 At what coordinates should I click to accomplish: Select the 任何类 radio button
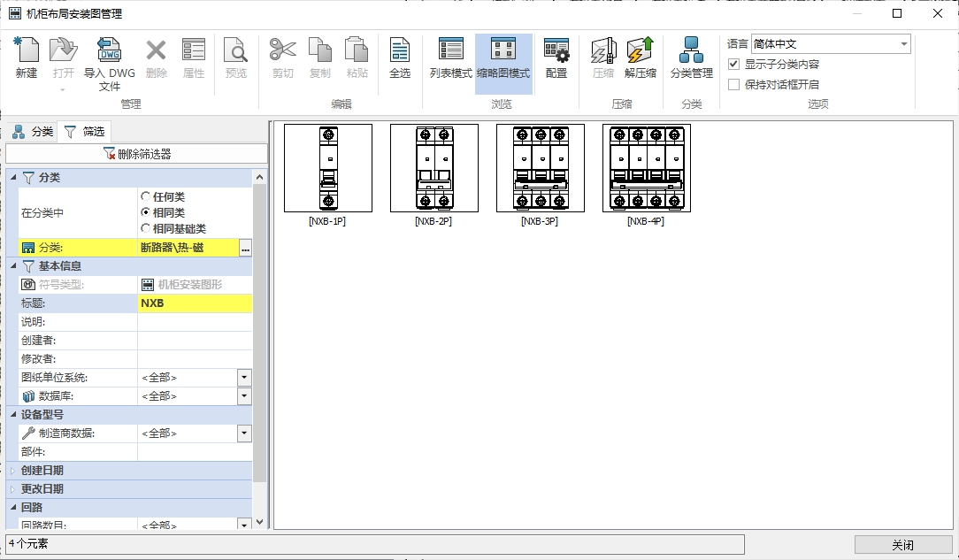[x=146, y=196]
